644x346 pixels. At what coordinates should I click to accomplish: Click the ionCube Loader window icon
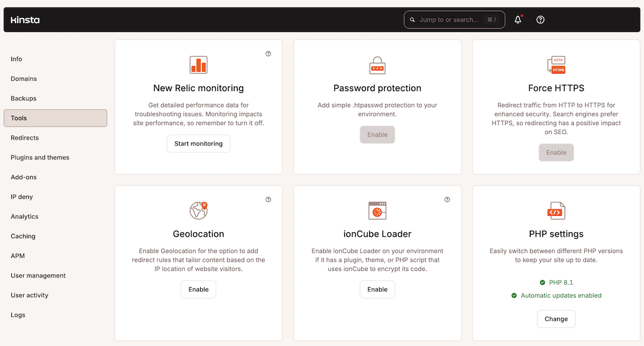377,210
